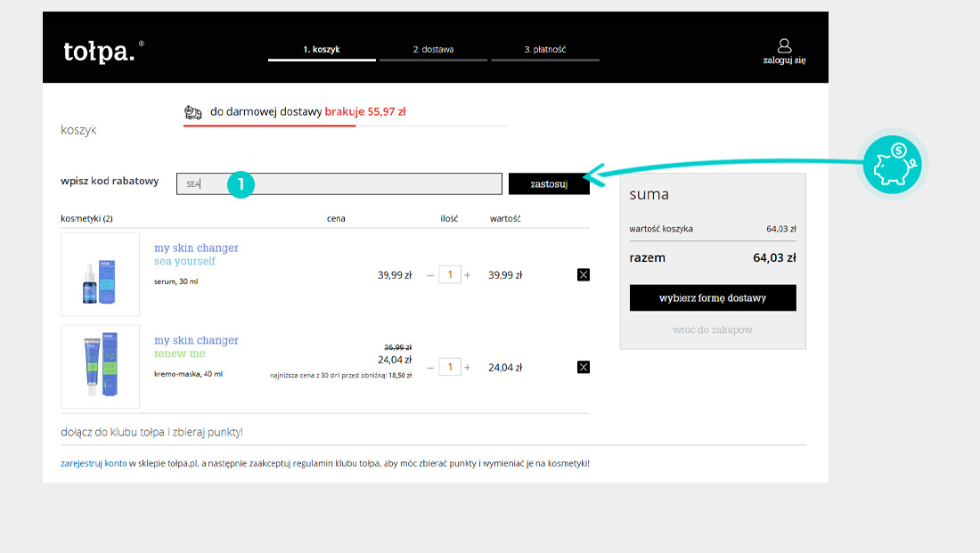Open my skin changer sea yourself product link
The image size is (980, 553).
tap(196, 255)
